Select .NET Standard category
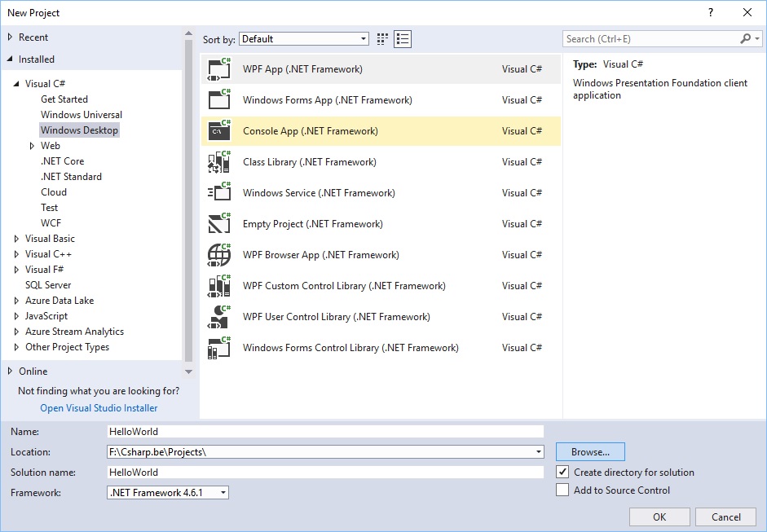Image resolution: width=767 pixels, height=532 pixels. pos(71,177)
